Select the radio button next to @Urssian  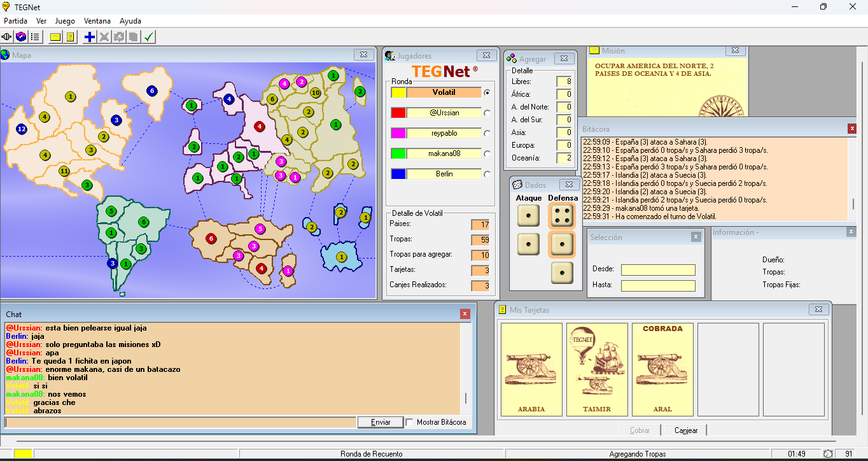pos(487,113)
